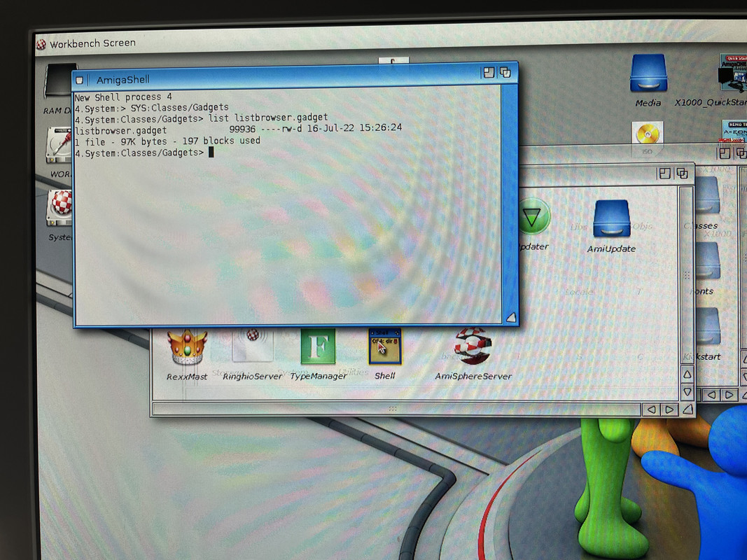This screenshot has height=560, width=747.
Task: Open the green Updater icon
Action: point(535,217)
